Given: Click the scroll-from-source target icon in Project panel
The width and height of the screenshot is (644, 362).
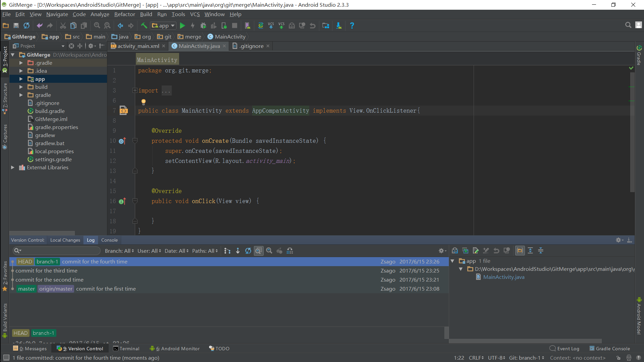Looking at the screenshot, I should click(x=71, y=46).
